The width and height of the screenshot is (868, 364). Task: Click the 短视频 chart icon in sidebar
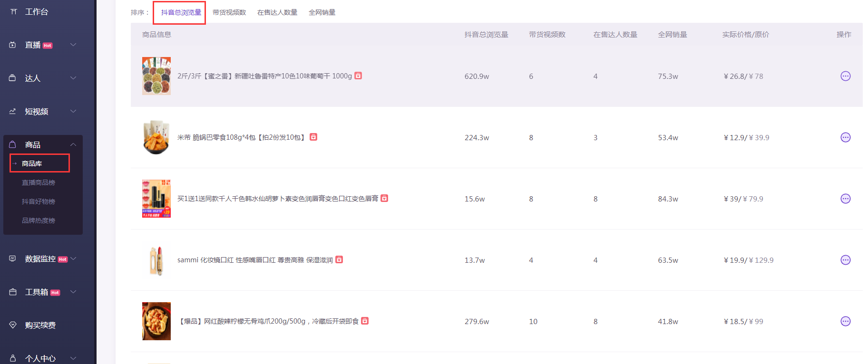pos(13,111)
